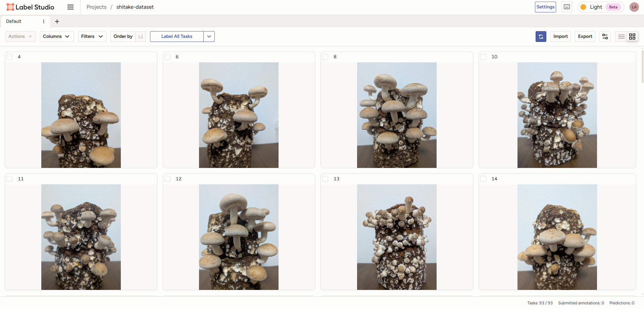The image size is (644, 309).
Task: Open the view settings sliders icon
Action: pyautogui.click(x=605, y=37)
